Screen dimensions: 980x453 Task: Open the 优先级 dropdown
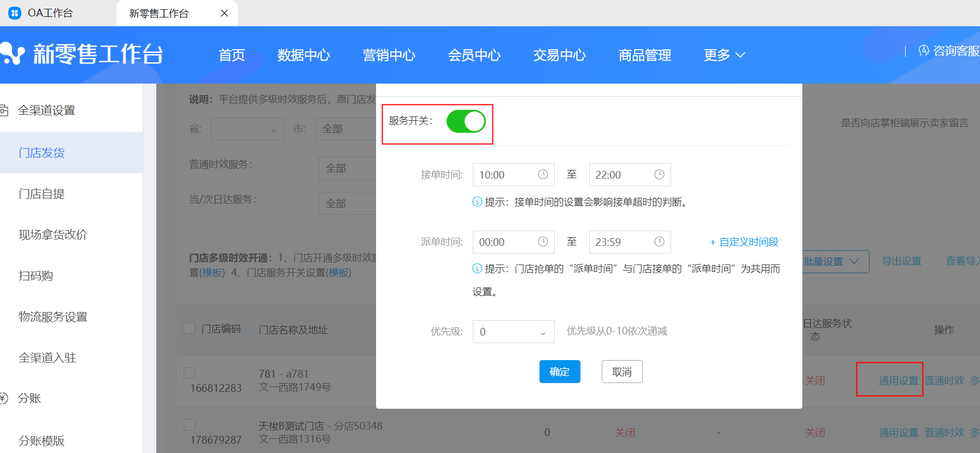point(513,332)
